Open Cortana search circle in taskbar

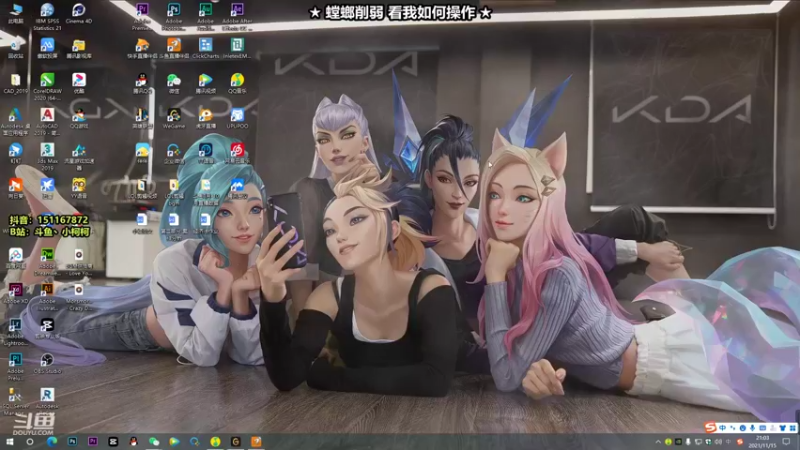point(30,441)
